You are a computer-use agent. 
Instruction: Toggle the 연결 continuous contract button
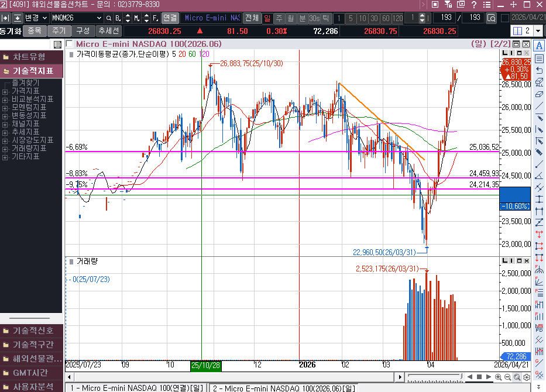(170, 18)
